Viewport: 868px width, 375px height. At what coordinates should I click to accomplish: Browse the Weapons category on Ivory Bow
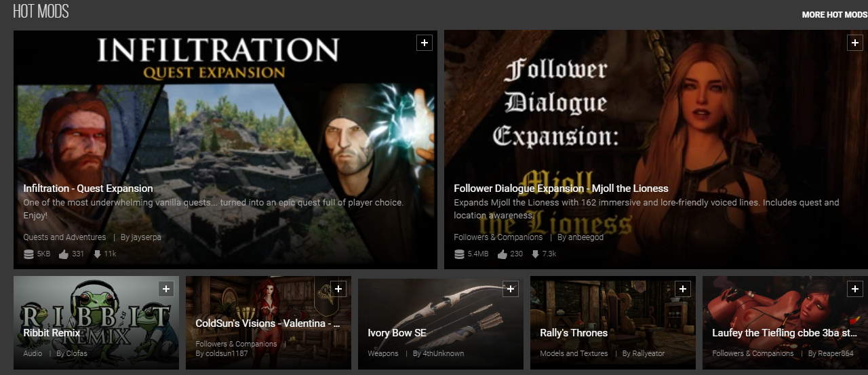click(383, 353)
